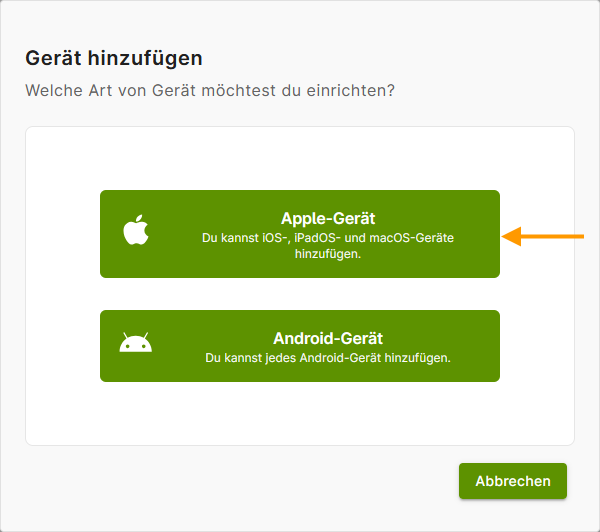This screenshot has height=532, width=600.
Task: Click 'Du kannst jedes Android-Gerät hinzufügen.' description
Action: [328, 358]
